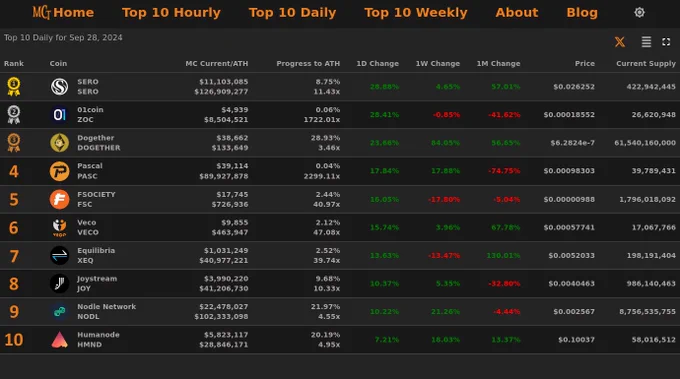Open the Blog page

[x=582, y=13]
